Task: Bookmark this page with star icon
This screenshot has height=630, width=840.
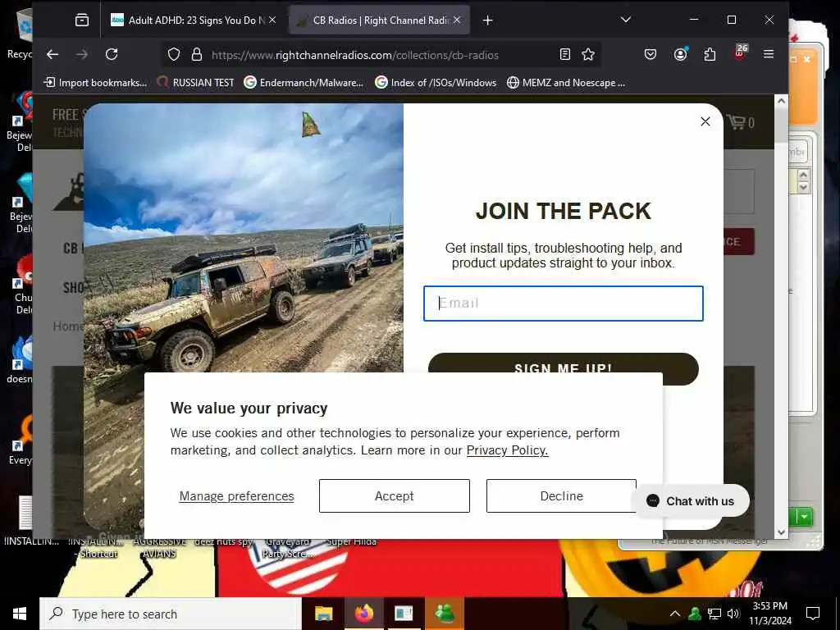Action: pyautogui.click(x=588, y=54)
